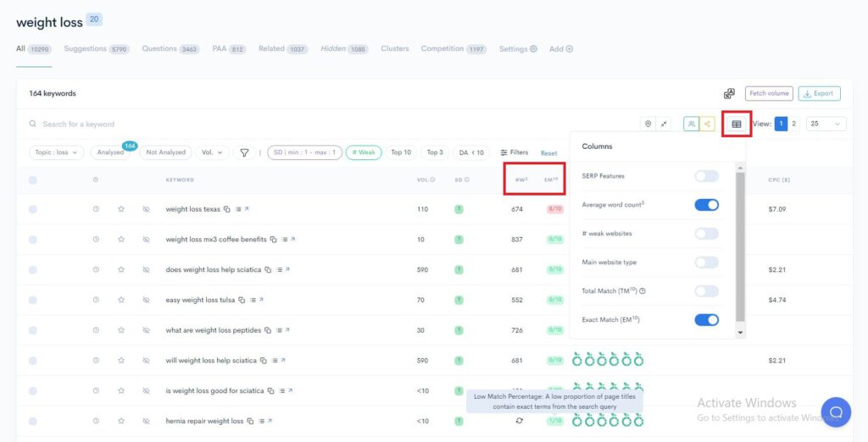
Task: Select the Not Analyzed filter chip
Action: point(165,152)
